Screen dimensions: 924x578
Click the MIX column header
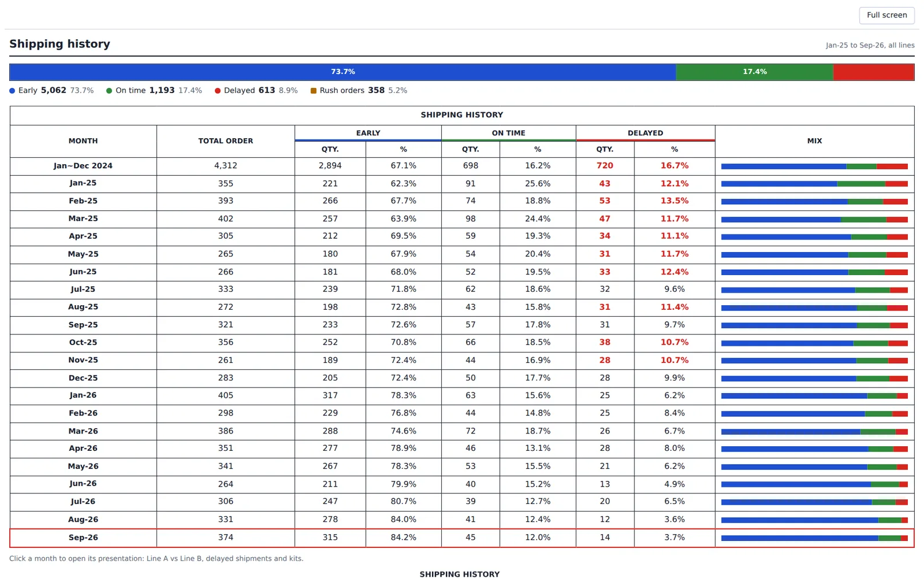[x=815, y=141]
